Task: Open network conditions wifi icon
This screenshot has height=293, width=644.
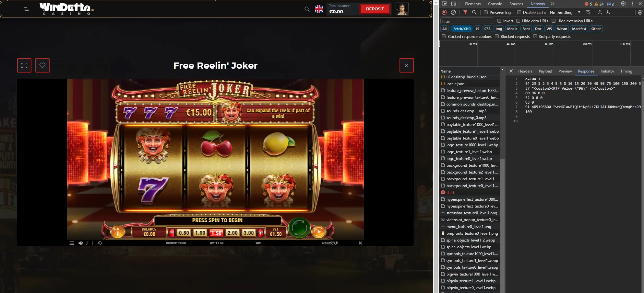Action: tap(588, 12)
